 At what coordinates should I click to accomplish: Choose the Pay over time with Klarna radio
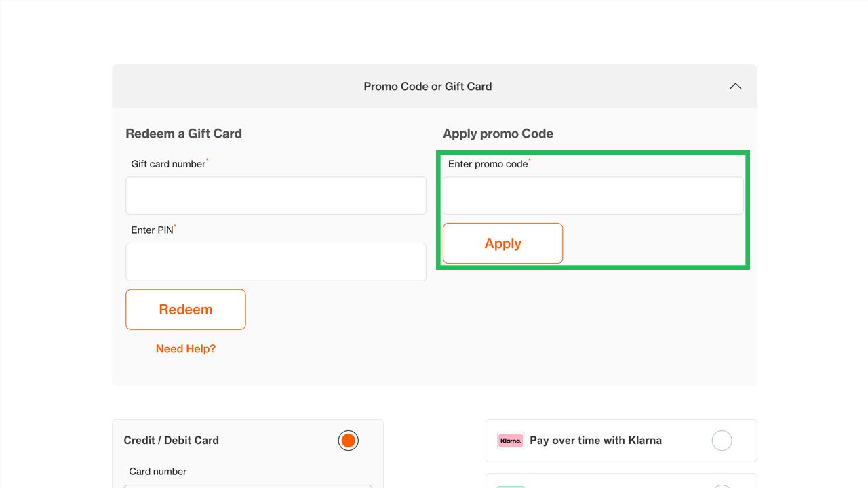click(722, 441)
